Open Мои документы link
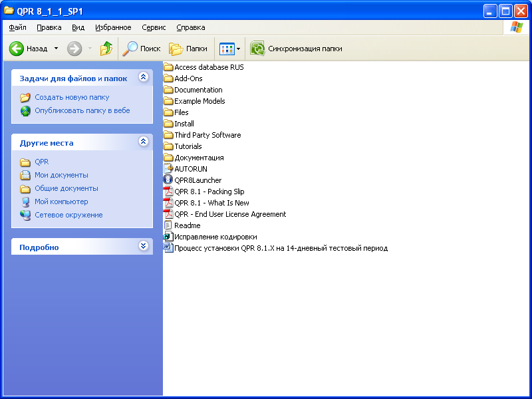The image size is (532, 399). pyautogui.click(x=61, y=175)
